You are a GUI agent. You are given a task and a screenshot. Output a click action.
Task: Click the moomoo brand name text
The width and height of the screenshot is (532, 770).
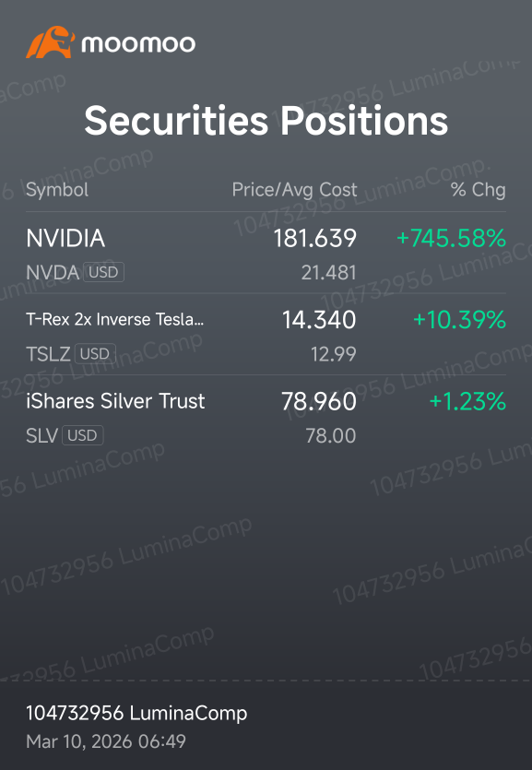tap(138, 43)
